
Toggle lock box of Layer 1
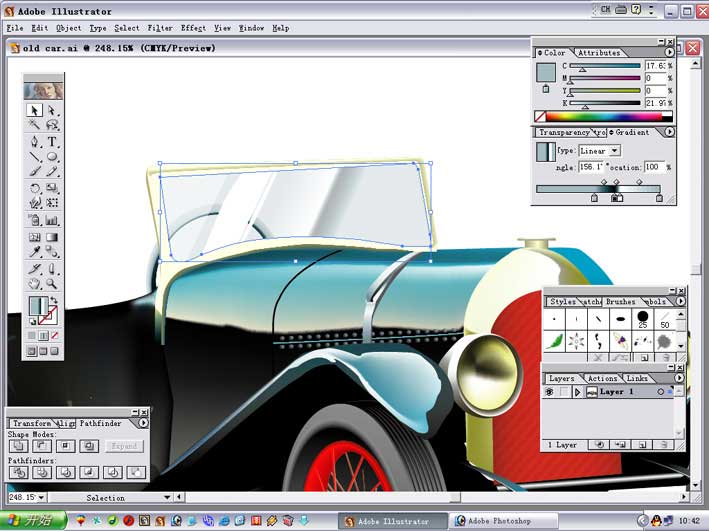563,392
